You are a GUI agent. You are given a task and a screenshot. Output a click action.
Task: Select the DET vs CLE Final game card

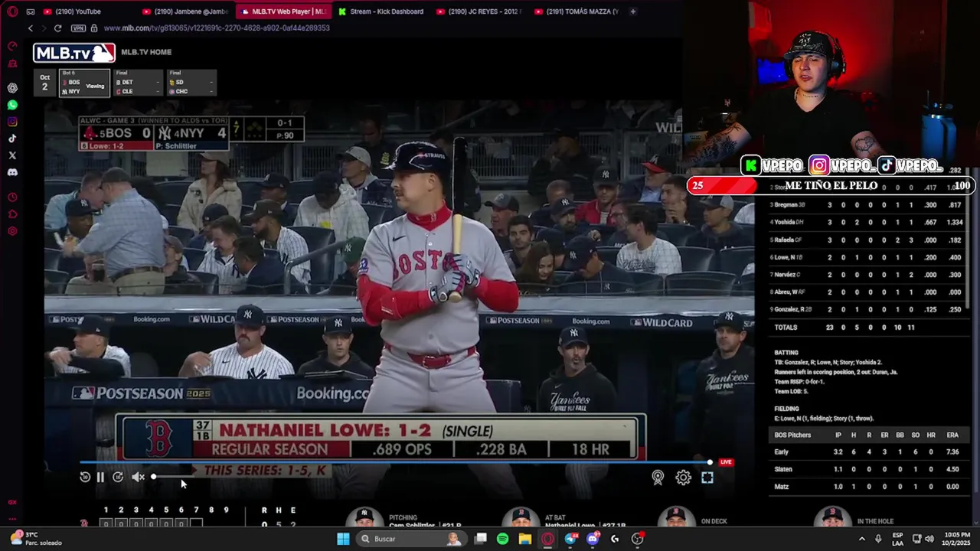pyautogui.click(x=138, y=83)
